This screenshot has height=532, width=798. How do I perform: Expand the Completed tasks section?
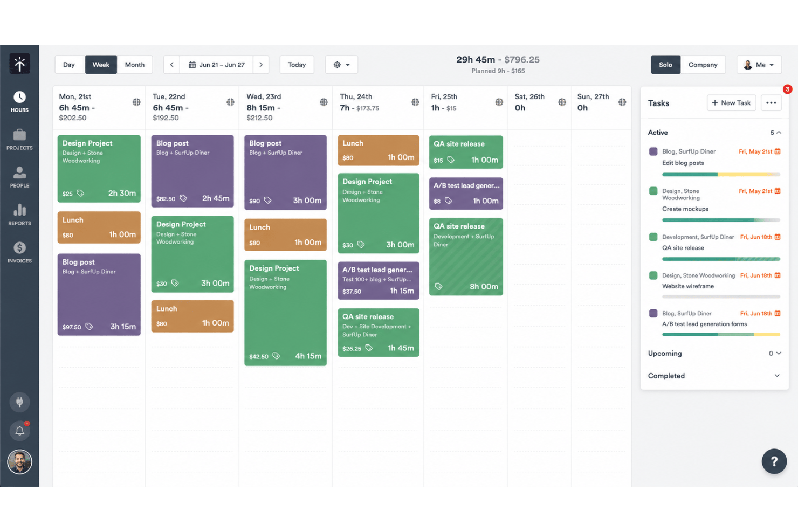point(777,376)
